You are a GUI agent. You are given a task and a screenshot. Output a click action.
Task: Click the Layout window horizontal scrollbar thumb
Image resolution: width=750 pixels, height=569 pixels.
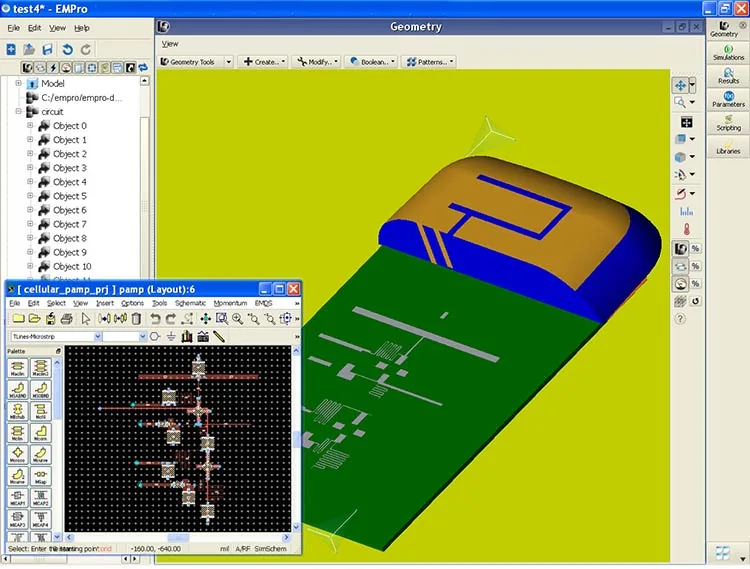178,538
